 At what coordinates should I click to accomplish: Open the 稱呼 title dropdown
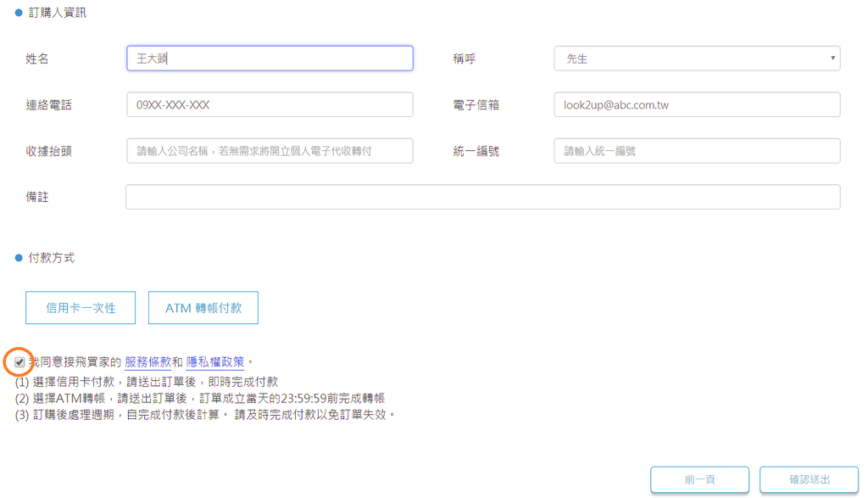point(697,59)
